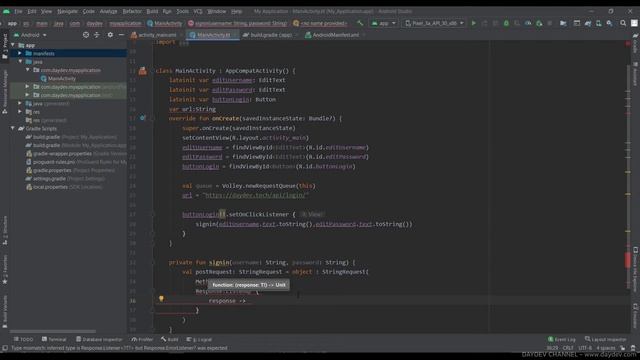The height and width of the screenshot is (360, 640).
Task: Place cursor after 'response ->' in the editor
Action: coord(247,301)
